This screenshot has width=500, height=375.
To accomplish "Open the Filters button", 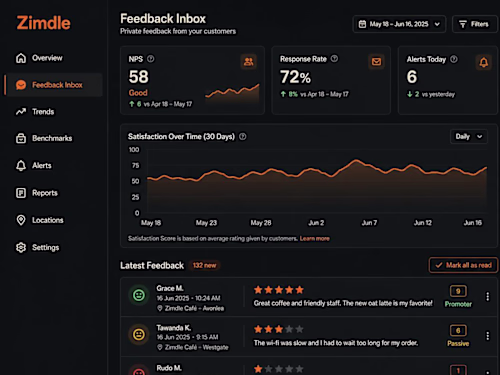I will coord(475,24).
